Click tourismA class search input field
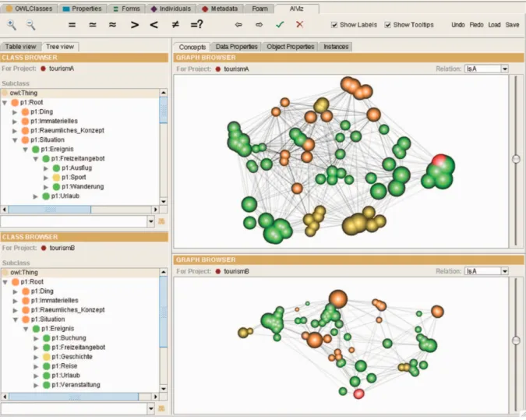Image resolution: width=526 pixels, height=420 pixels. 74,221
